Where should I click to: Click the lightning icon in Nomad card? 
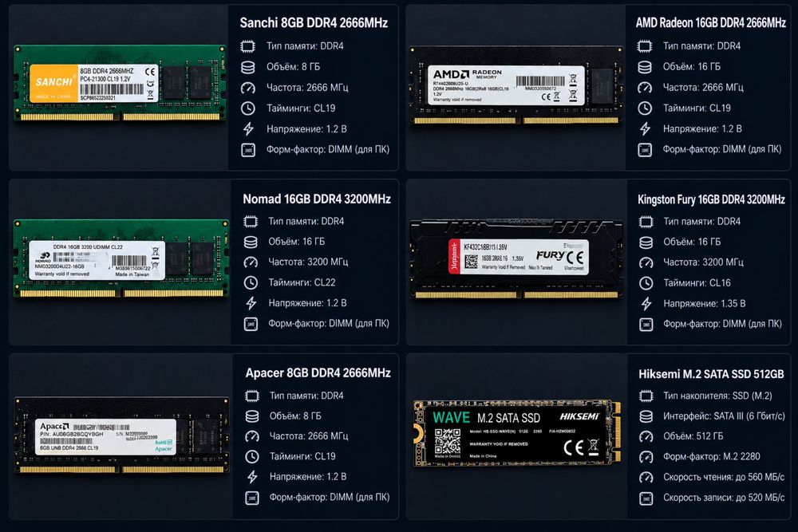251,303
